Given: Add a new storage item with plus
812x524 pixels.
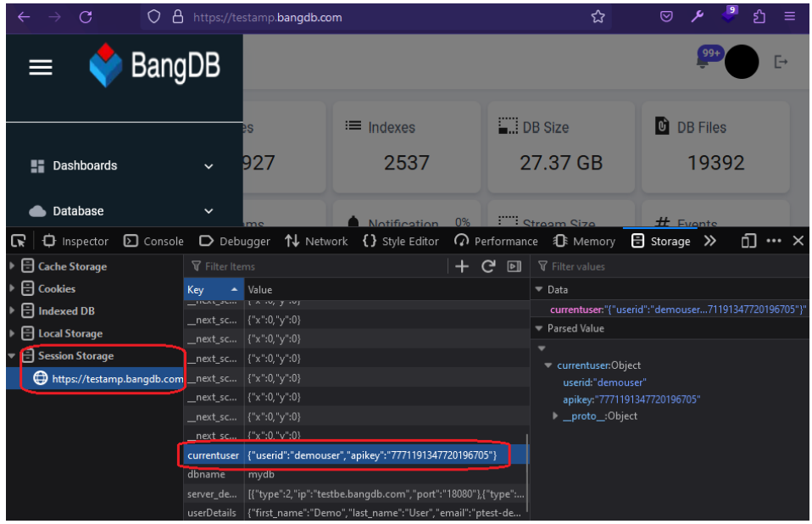Looking at the screenshot, I should [x=461, y=266].
